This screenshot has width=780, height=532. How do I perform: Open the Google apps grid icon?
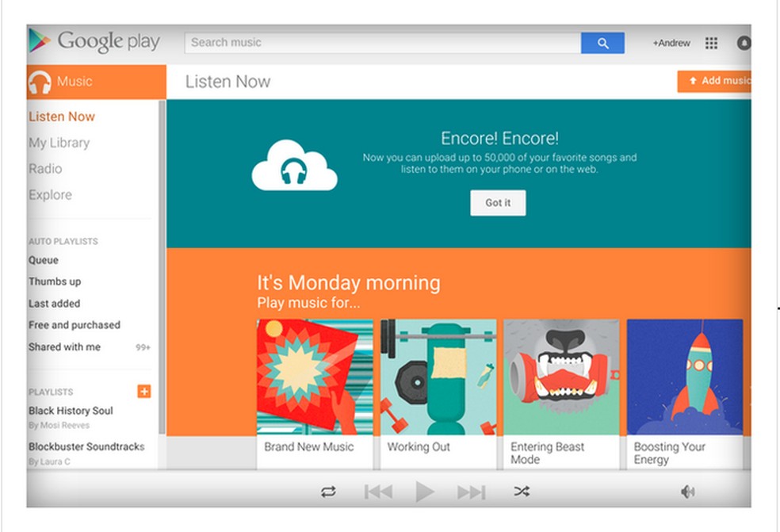click(711, 43)
